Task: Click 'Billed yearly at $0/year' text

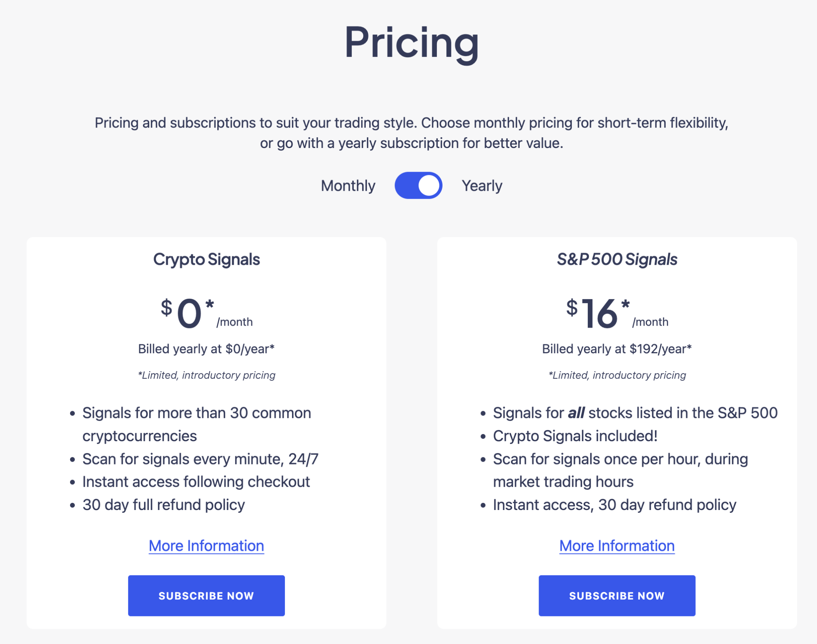Action: 206,349
